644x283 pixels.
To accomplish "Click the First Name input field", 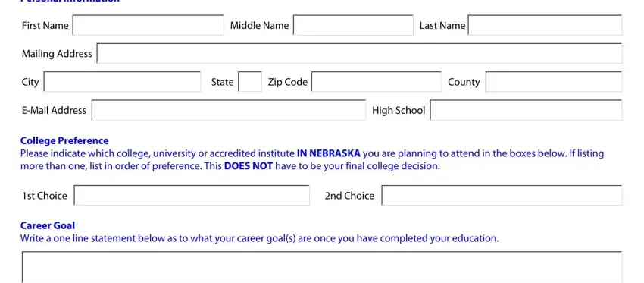I will pyautogui.click(x=148, y=25).
